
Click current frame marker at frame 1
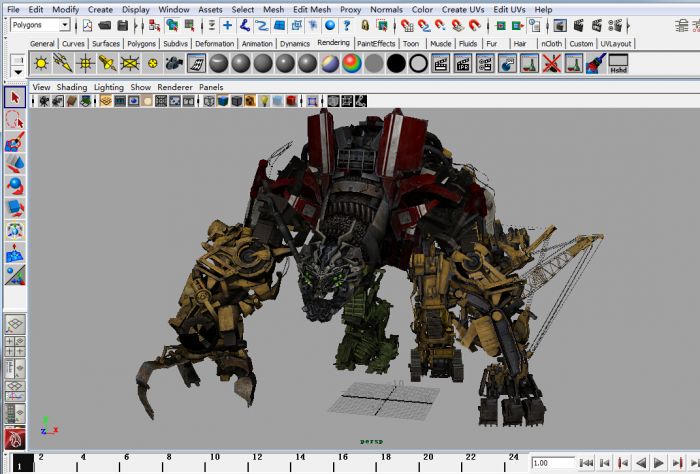[x=22, y=463]
